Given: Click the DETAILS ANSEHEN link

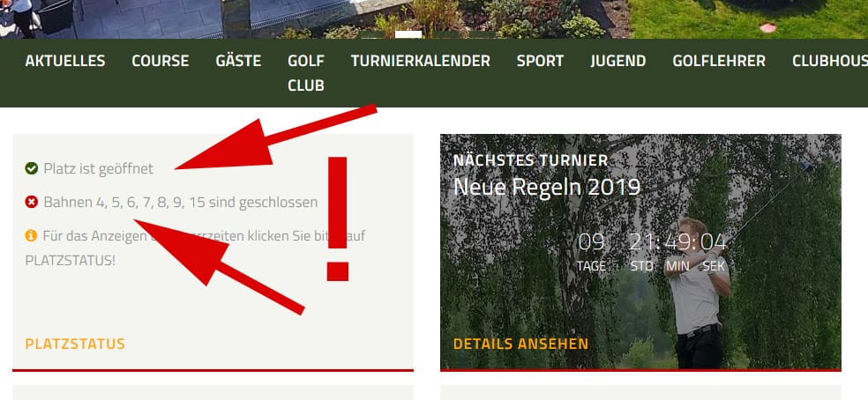Looking at the screenshot, I should (x=521, y=344).
